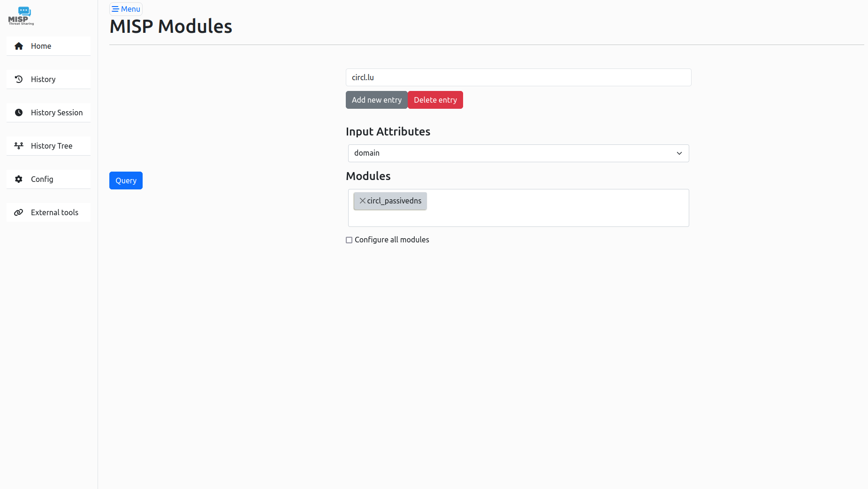Click the hamburger Menu icon
Image resolution: width=868 pixels, height=489 pixels.
coord(115,9)
